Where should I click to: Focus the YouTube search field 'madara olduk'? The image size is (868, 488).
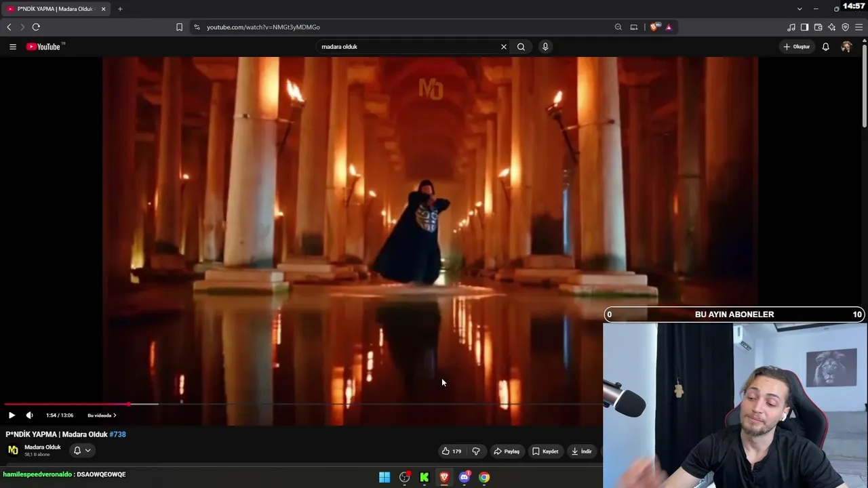[x=409, y=47]
